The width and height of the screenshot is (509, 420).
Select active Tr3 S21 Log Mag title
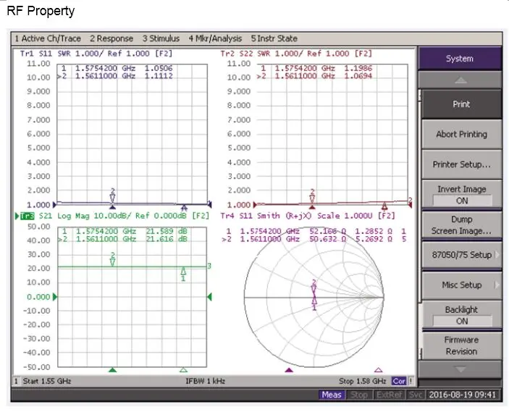113,216
